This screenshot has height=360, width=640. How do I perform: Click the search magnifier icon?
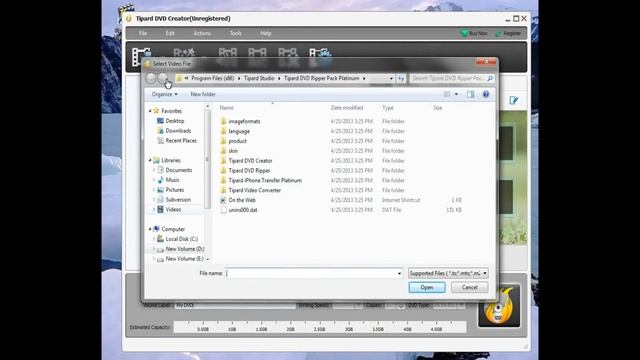[490, 78]
